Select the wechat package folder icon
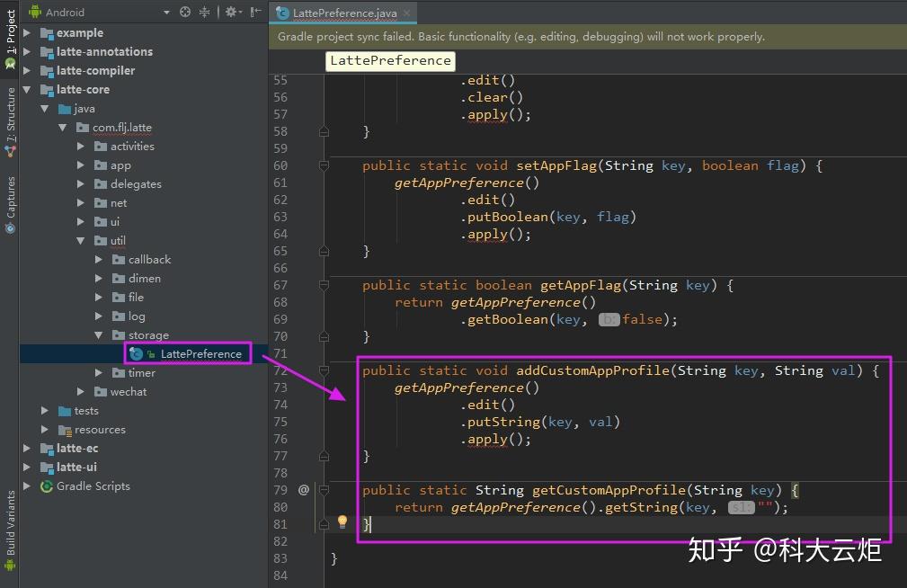907x588 pixels. pyautogui.click(x=101, y=392)
